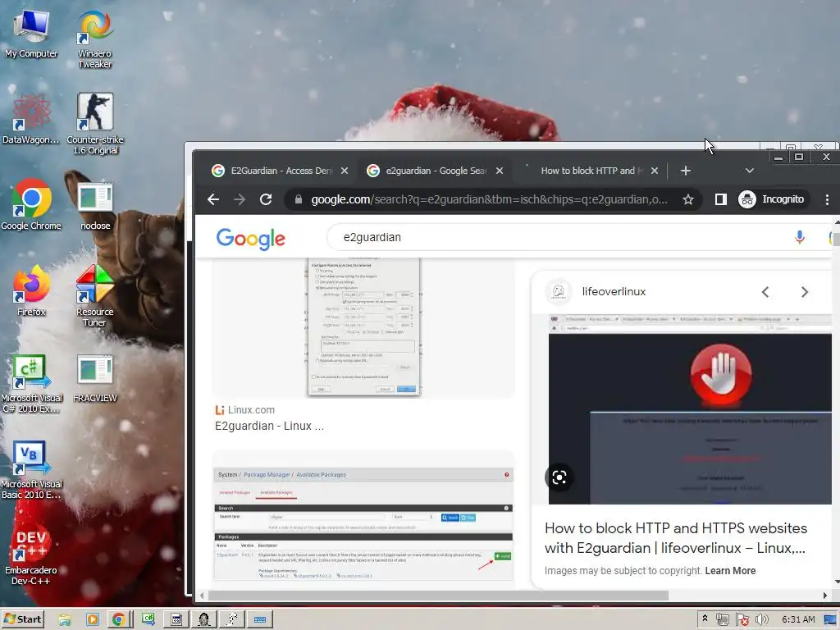Show previous image in lifeoverlinux panel

(x=765, y=292)
